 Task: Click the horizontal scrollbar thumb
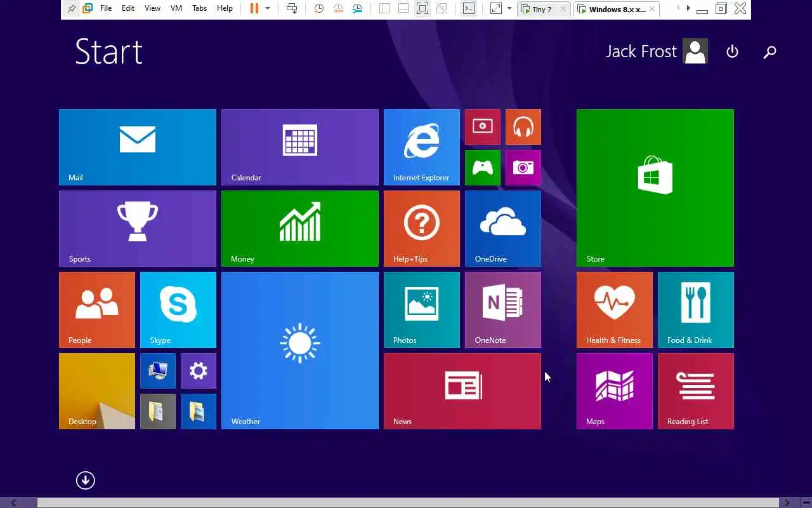point(408,503)
